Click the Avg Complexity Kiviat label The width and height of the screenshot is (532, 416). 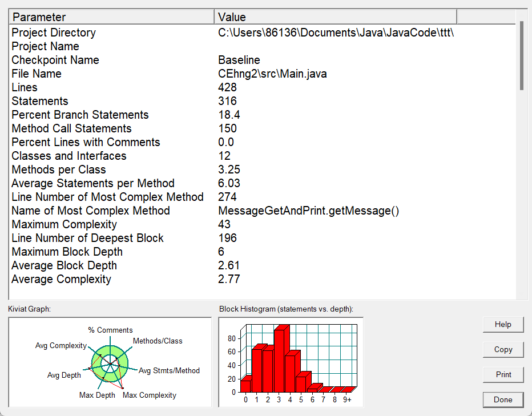click(x=61, y=345)
